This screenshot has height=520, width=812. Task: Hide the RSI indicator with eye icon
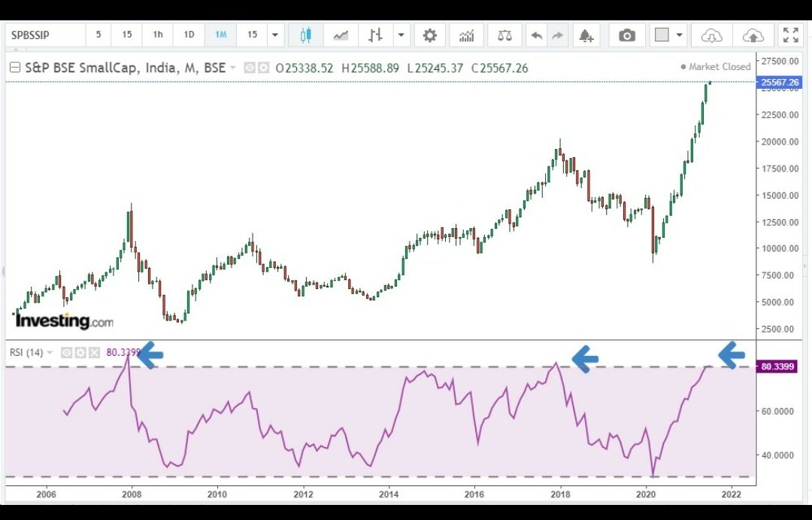coord(66,353)
